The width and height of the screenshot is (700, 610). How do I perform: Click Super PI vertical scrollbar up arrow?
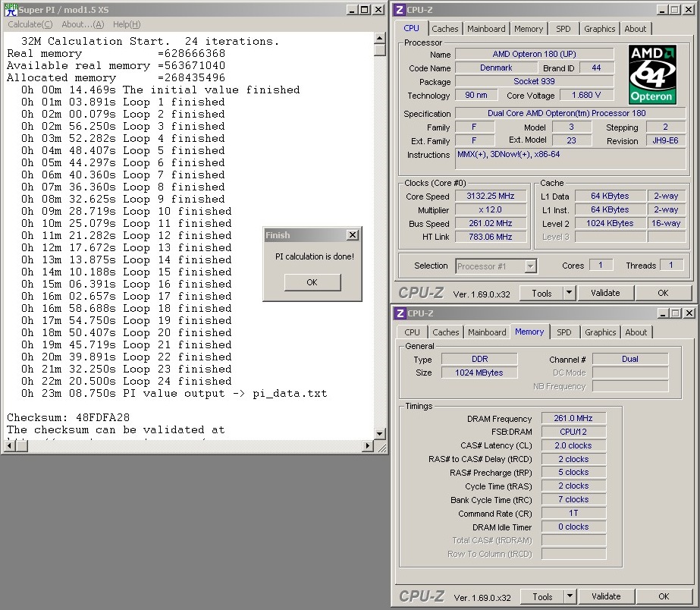[x=379, y=38]
